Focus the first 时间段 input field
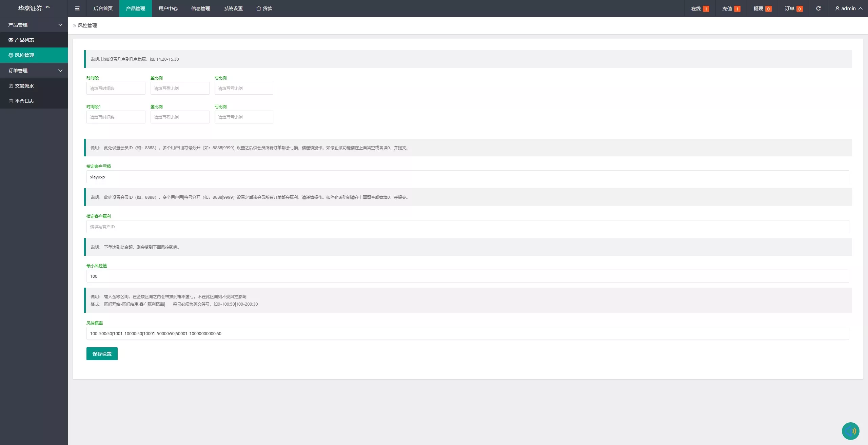868x445 pixels. [116, 88]
